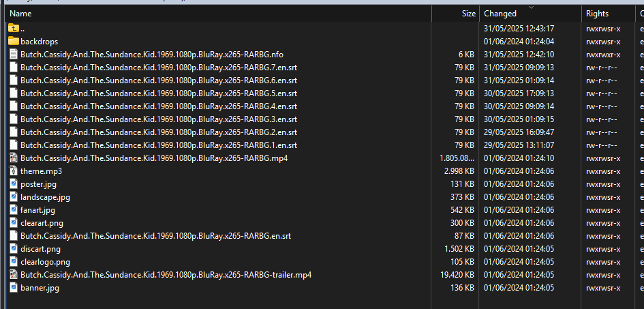The height and width of the screenshot is (309, 644).
Task: Click the backdrops folder icon
Action: pos(14,42)
